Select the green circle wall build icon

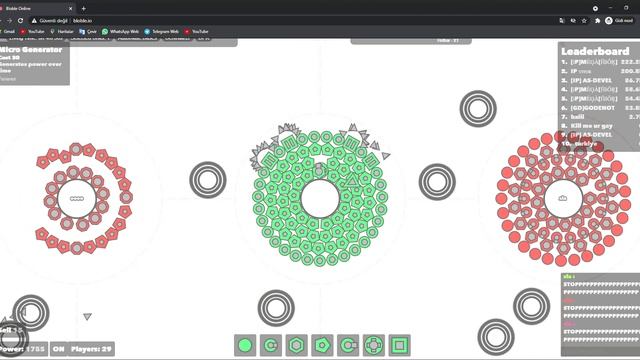coord(245,345)
